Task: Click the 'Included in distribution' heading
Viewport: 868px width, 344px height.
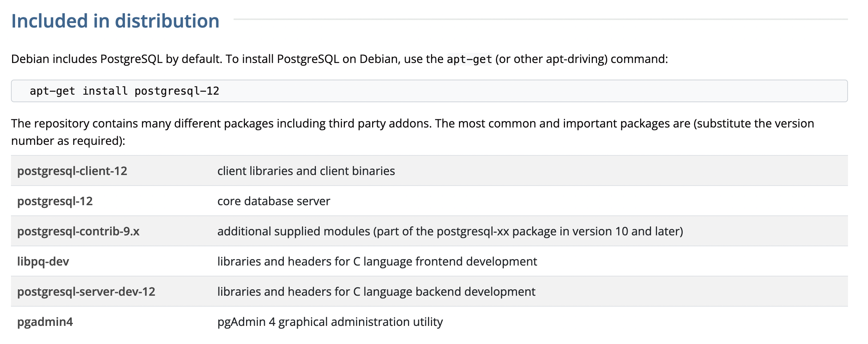Action: [115, 21]
